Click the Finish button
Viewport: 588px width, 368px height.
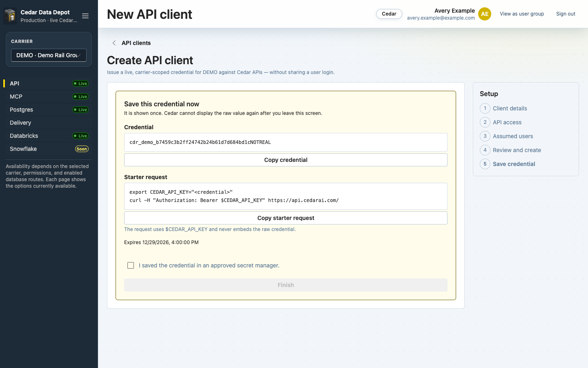click(x=286, y=285)
